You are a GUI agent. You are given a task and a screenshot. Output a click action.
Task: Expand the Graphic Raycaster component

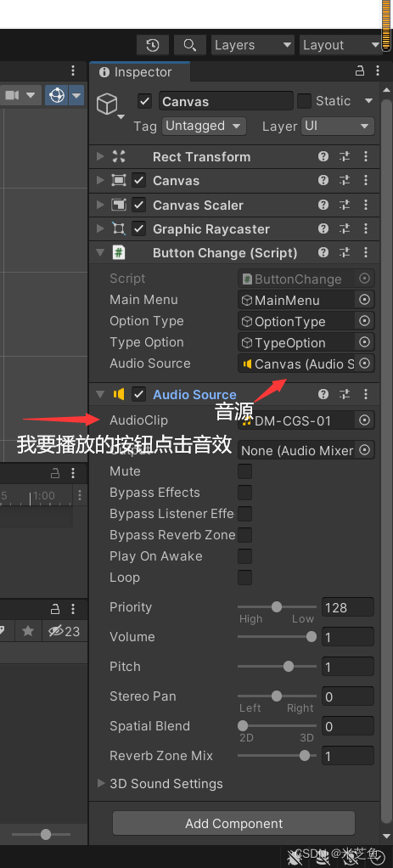100,228
